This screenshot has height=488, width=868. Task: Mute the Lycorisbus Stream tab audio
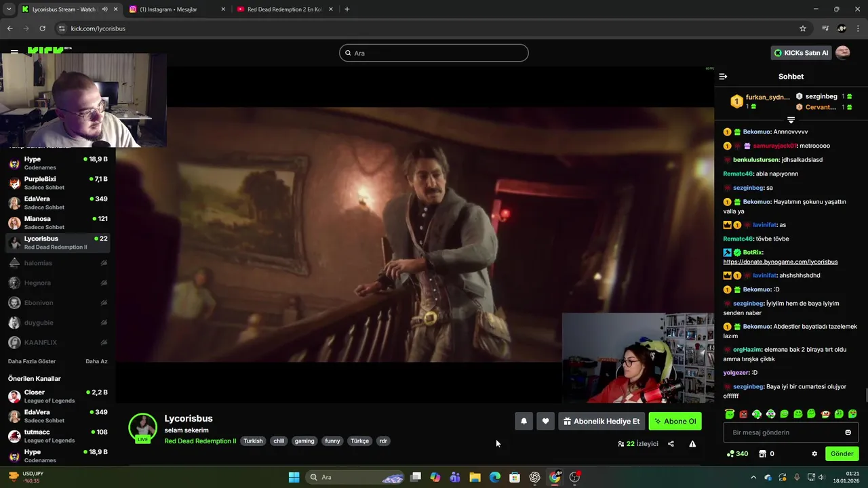pos(104,9)
